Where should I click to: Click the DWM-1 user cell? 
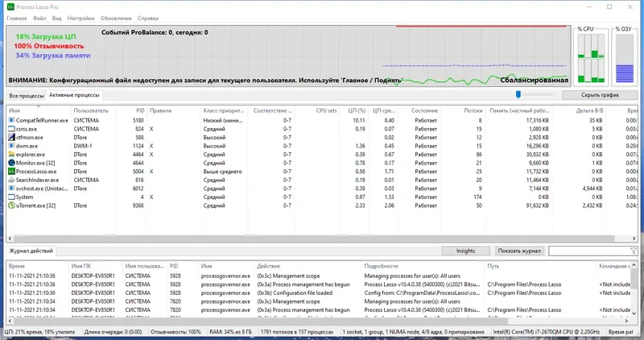[x=83, y=146]
